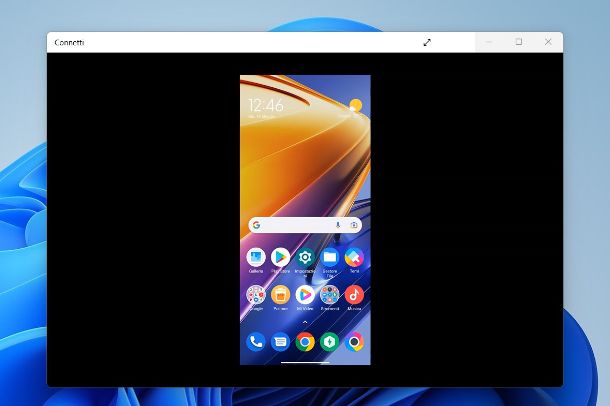Click inside the Google search bar
The image size is (610, 406).
[305, 225]
